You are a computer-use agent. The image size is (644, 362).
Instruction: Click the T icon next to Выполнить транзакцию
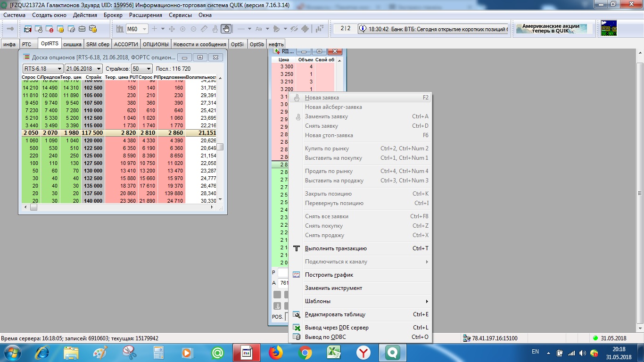[x=297, y=248]
